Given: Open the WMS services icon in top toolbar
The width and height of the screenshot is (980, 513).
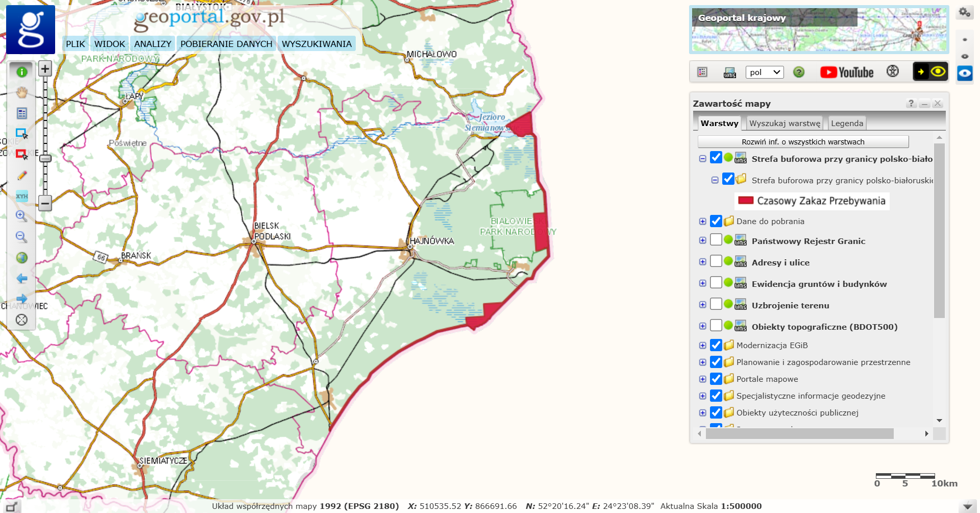Looking at the screenshot, I should coord(730,72).
